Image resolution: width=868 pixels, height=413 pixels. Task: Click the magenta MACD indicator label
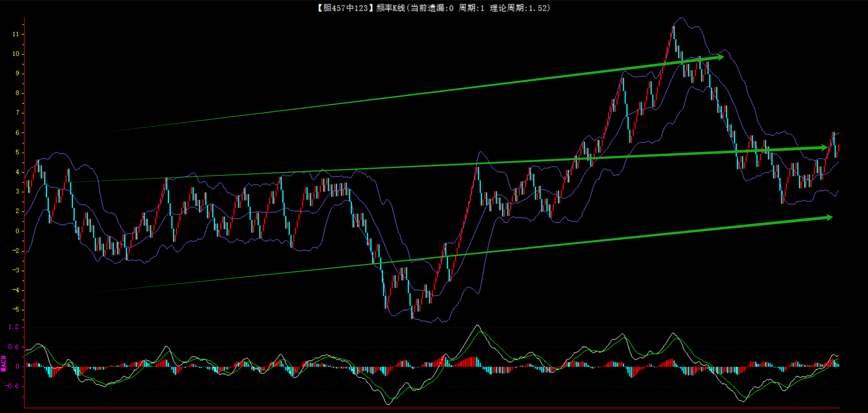4,363
